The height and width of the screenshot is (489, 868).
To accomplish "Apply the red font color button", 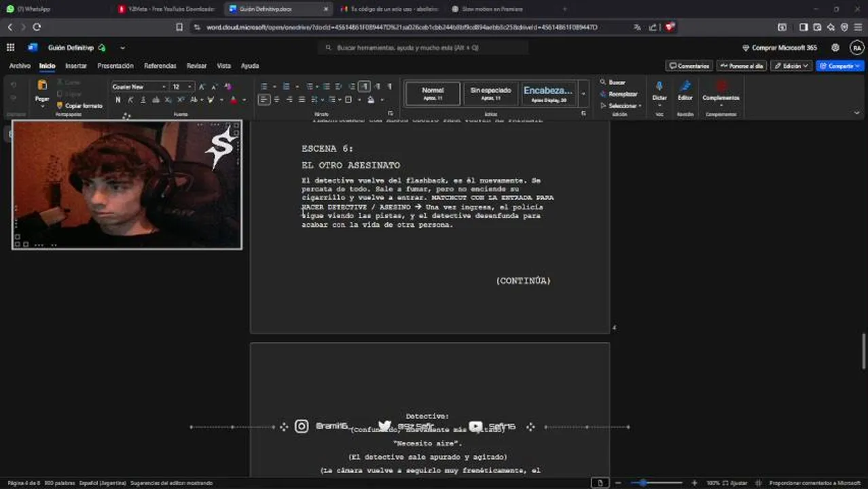I will click(x=234, y=100).
